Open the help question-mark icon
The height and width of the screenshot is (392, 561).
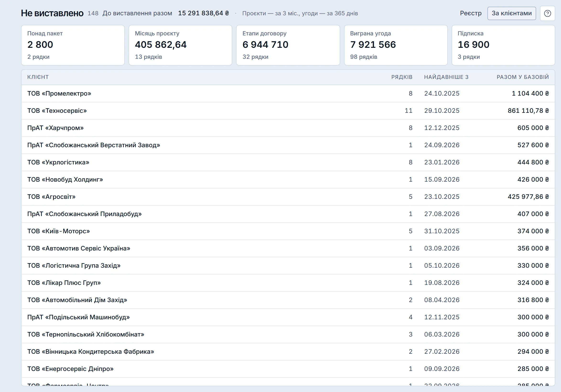tap(547, 13)
